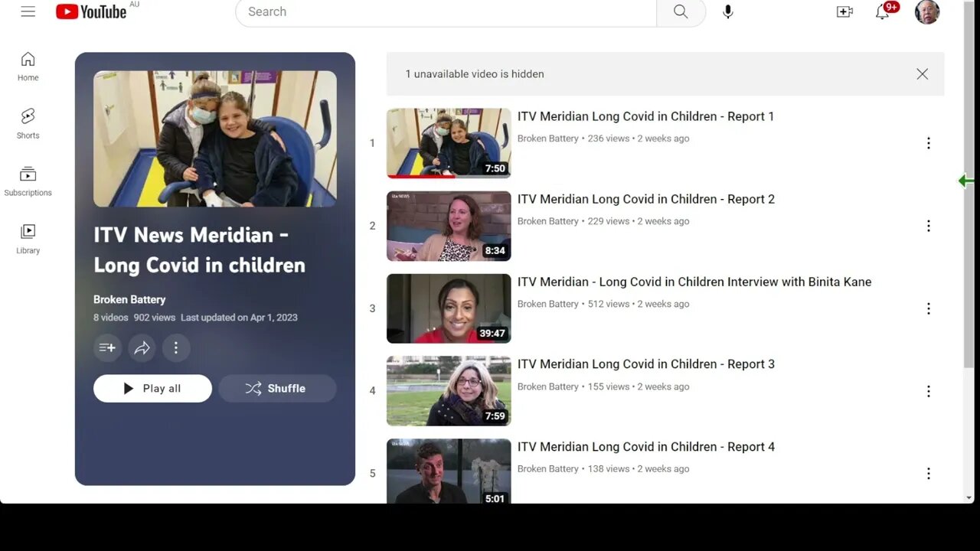Start voice search with microphone

[727, 11]
